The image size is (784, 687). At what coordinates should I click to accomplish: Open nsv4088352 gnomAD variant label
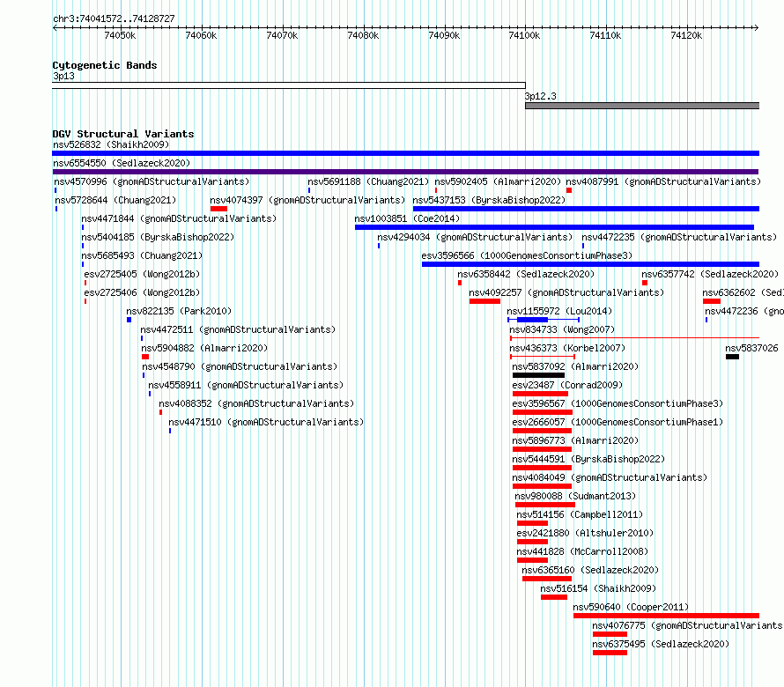(256, 403)
